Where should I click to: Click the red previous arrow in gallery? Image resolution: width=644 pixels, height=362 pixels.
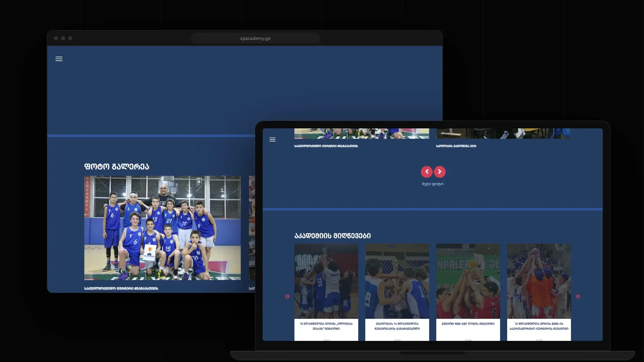(427, 172)
